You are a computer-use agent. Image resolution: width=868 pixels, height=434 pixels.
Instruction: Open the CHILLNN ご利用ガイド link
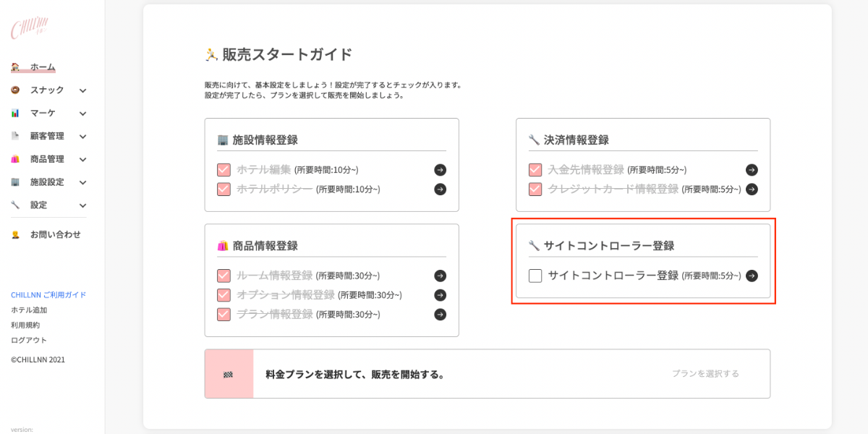(48, 295)
